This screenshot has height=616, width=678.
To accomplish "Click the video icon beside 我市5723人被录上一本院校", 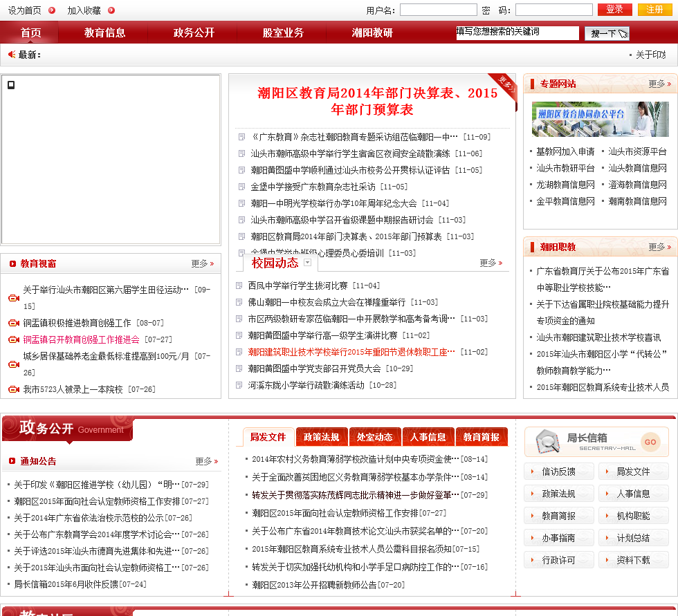I will (14, 389).
